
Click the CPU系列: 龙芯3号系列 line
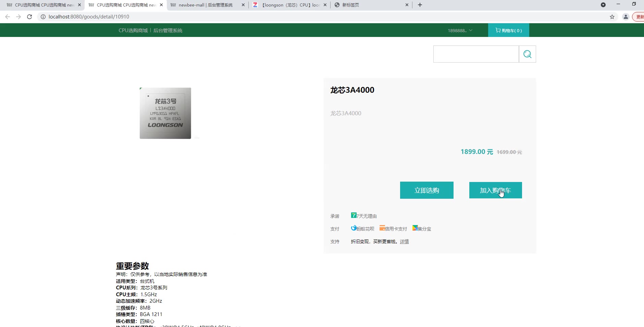pyautogui.click(x=141, y=288)
